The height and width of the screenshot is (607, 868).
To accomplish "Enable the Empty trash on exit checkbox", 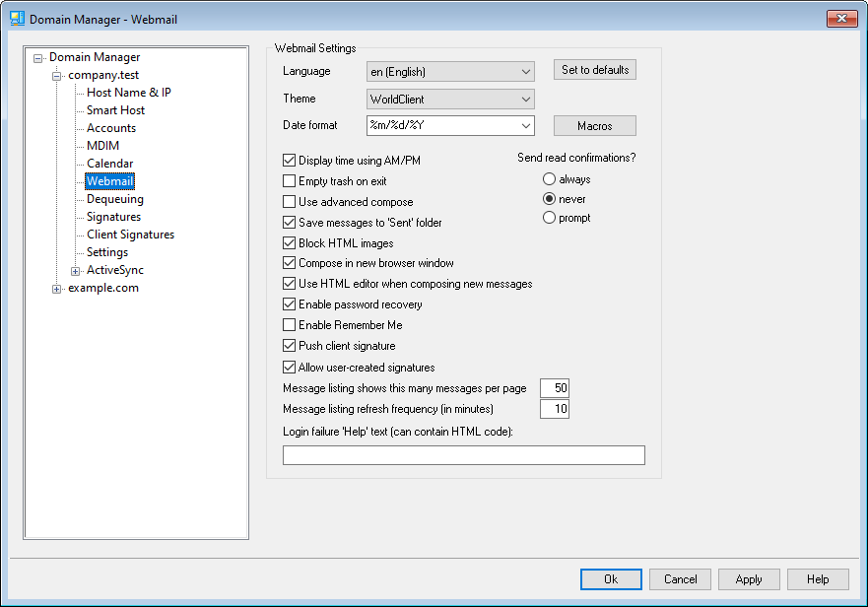I will coord(290,181).
